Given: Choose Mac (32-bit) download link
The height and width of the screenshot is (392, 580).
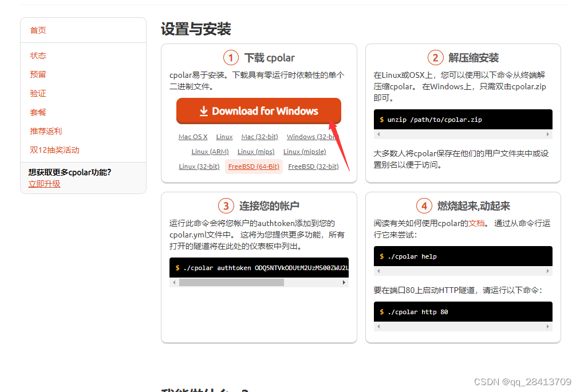Looking at the screenshot, I should click(260, 137).
